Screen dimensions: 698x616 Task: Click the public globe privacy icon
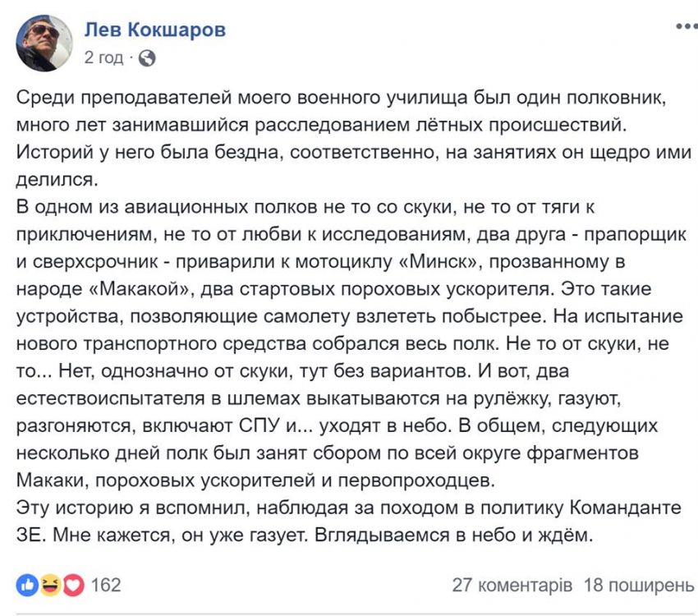(147, 58)
